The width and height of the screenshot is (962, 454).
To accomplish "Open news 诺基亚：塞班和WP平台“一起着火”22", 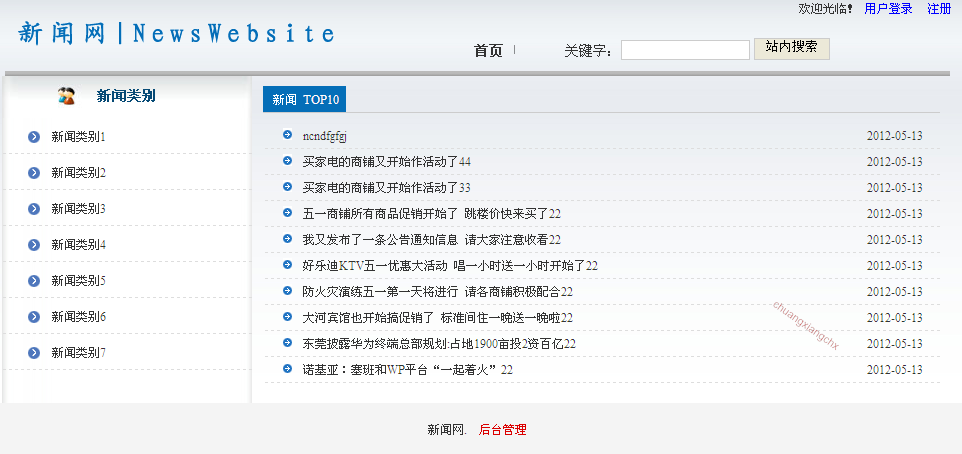I will click(407, 370).
